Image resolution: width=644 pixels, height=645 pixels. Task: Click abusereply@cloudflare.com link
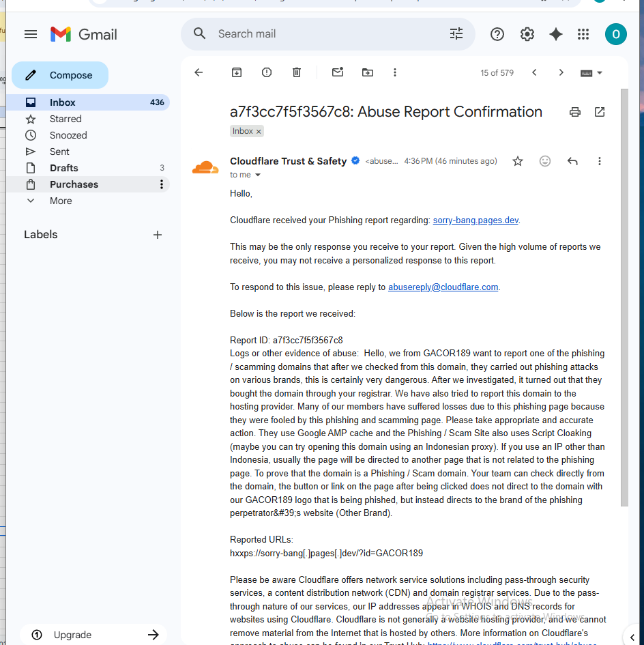point(443,287)
